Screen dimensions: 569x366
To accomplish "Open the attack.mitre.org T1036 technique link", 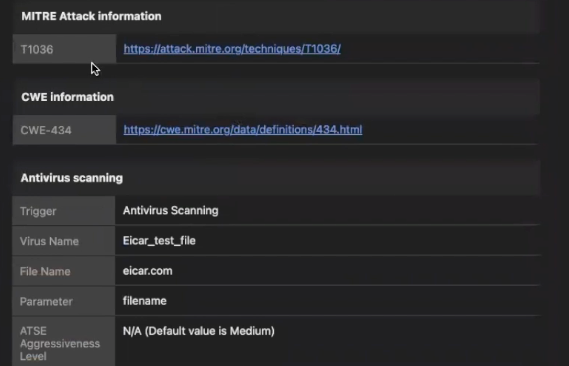I will pyautogui.click(x=232, y=49).
